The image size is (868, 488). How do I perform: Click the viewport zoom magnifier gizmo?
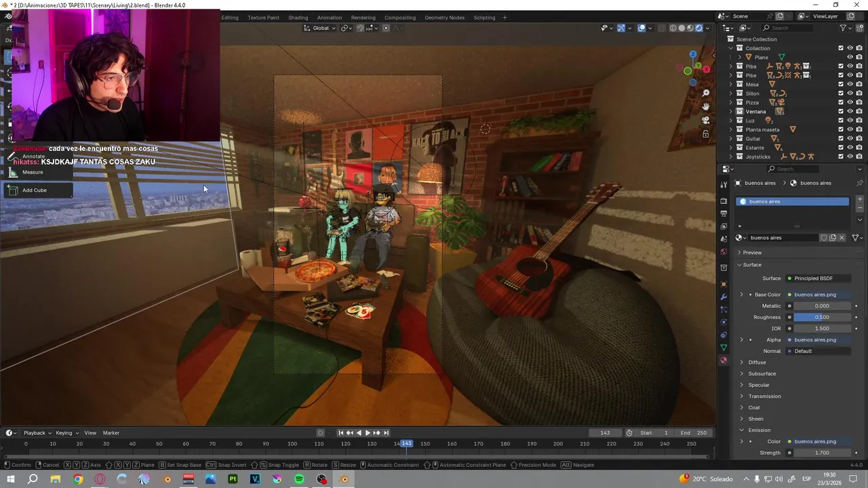click(706, 93)
